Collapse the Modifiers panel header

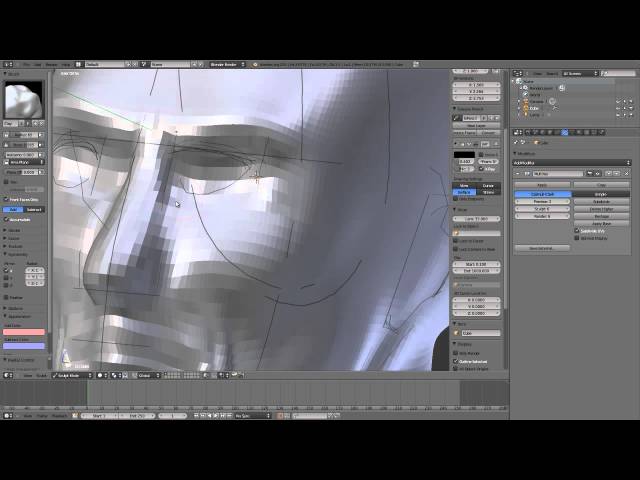(x=524, y=153)
